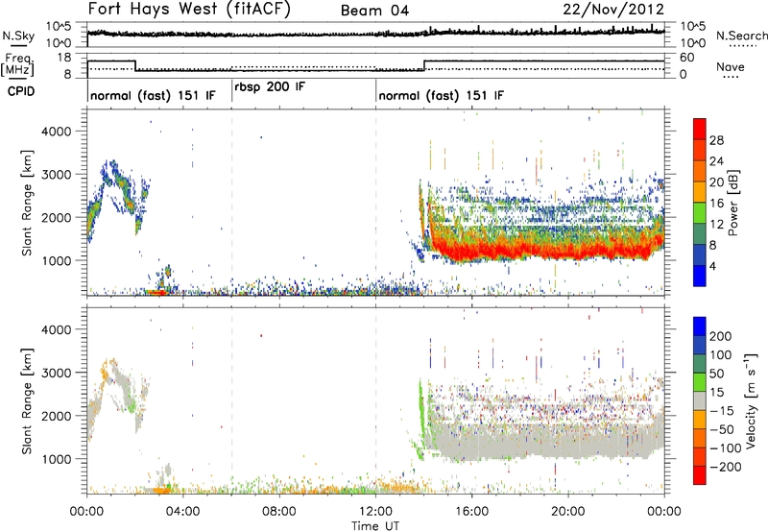Click the '28' power scale value
The width and height of the screenshot is (768, 532).
(716, 140)
